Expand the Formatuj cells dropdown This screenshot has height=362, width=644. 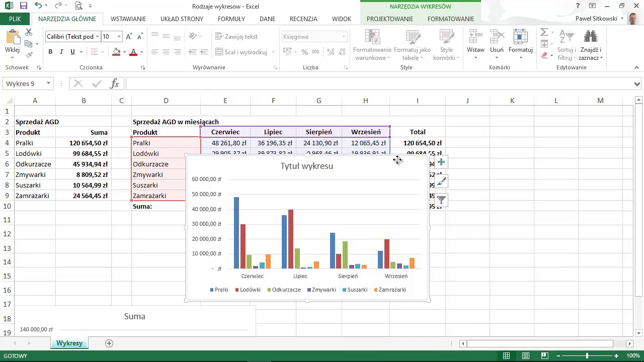(521, 58)
